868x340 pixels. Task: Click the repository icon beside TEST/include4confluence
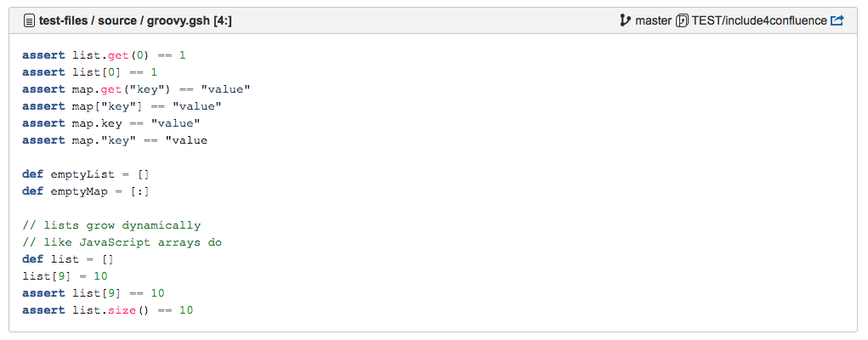[x=681, y=20]
